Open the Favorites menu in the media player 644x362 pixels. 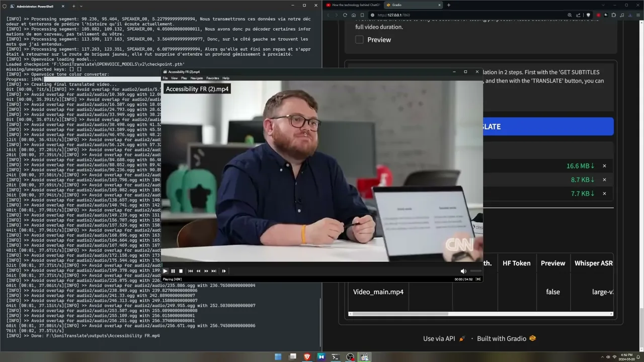[213, 78]
